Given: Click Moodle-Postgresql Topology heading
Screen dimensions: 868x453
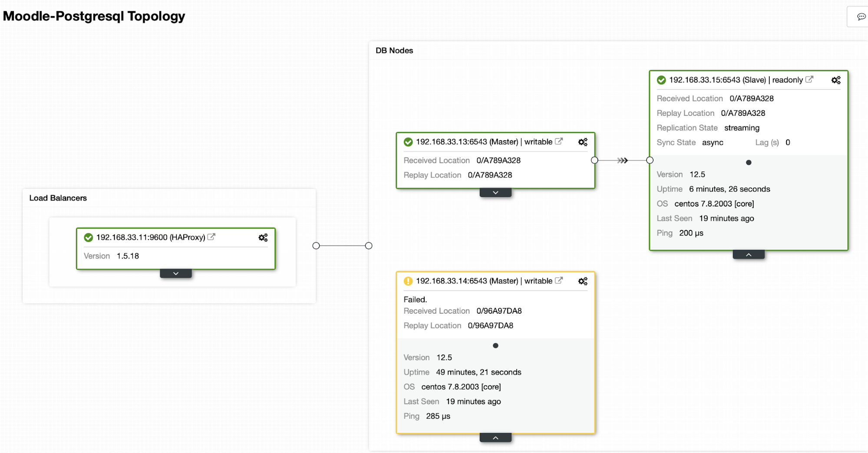Looking at the screenshot, I should 94,16.
